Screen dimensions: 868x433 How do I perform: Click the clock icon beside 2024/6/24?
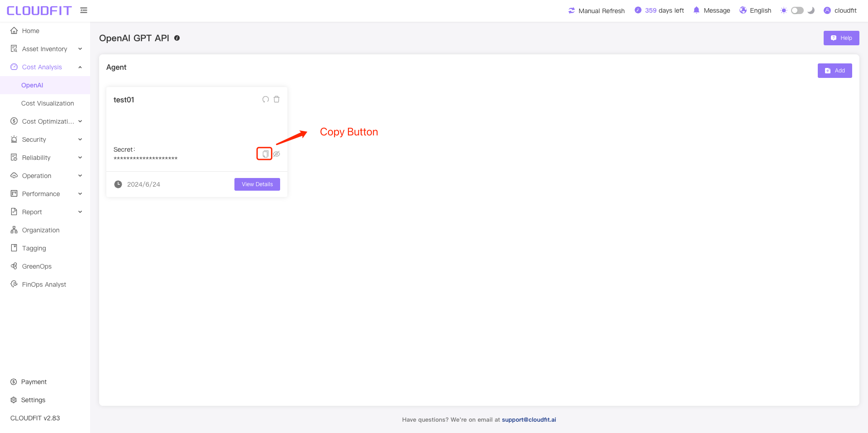[118, 184]
